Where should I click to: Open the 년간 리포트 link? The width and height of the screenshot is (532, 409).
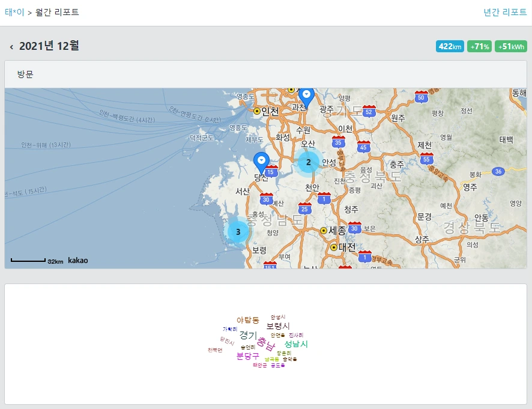pyautogui.click(x=505, y=12)
